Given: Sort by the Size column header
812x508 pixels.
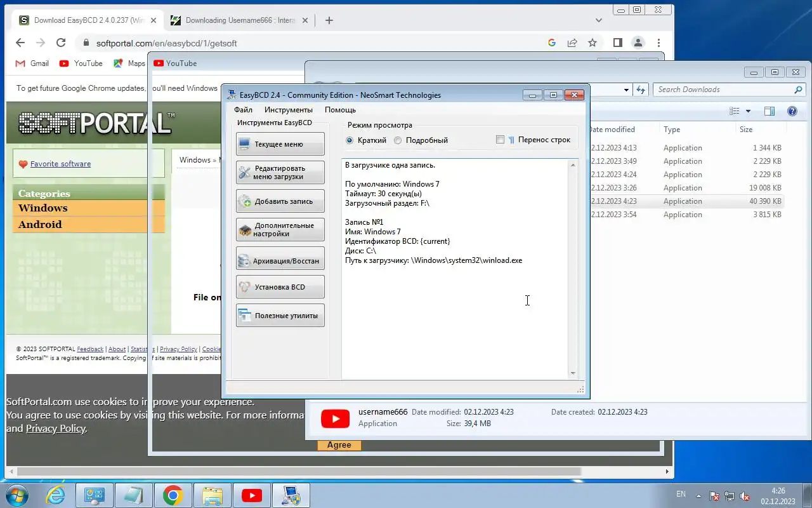Looking at the screenshot, I should (746, 130).
